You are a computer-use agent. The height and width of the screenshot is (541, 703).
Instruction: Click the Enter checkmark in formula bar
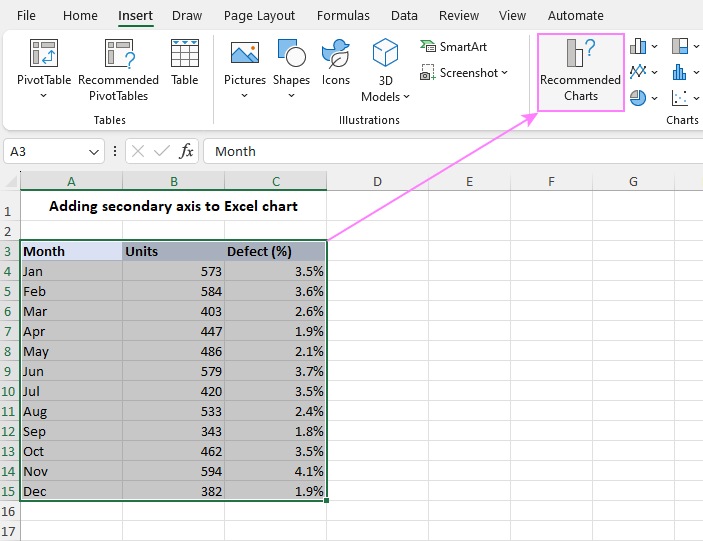pos(161,151)
